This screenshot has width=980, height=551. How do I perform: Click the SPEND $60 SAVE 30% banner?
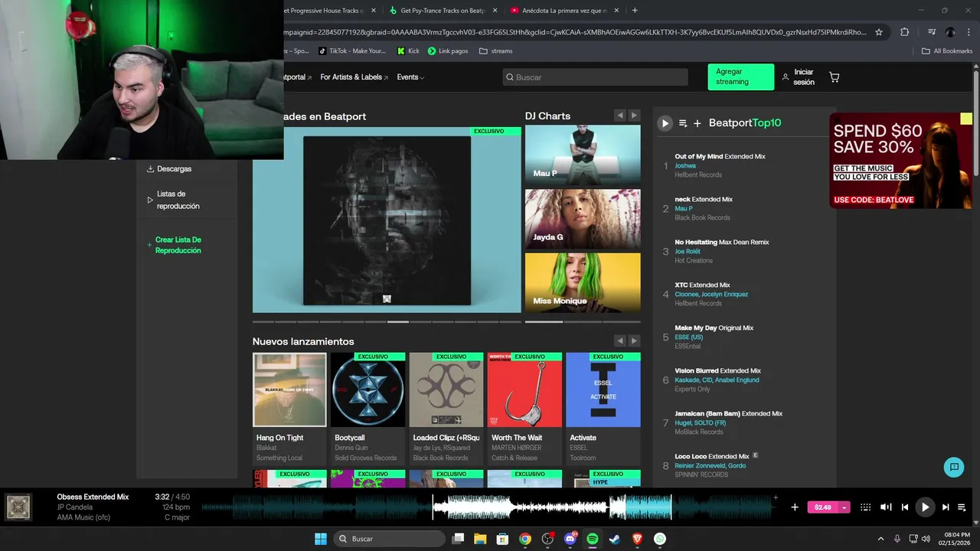coord(901,161)
